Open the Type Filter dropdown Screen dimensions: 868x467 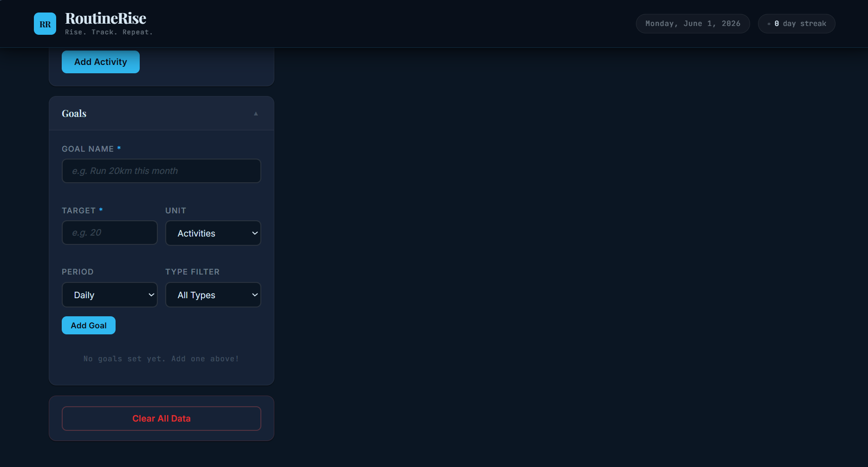tap(213, 294)
